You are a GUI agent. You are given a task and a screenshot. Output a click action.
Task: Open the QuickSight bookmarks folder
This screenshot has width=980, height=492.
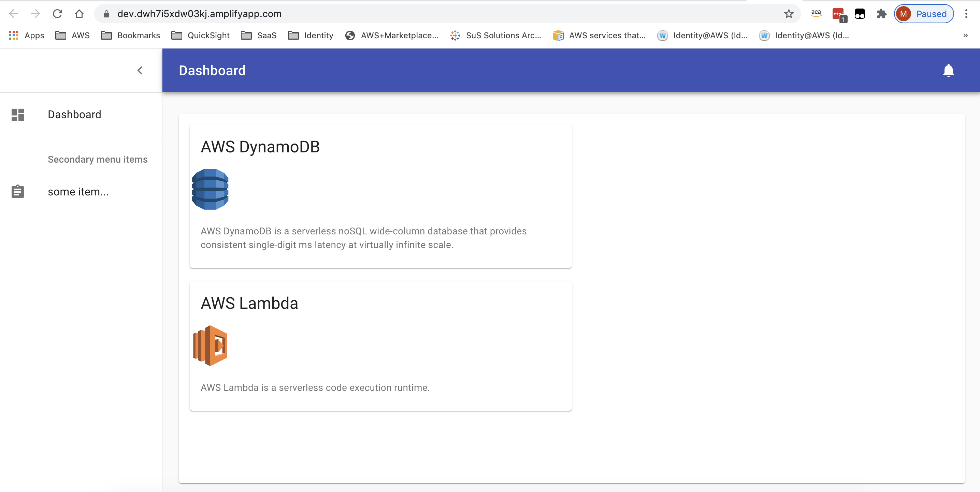coord(201,36)
